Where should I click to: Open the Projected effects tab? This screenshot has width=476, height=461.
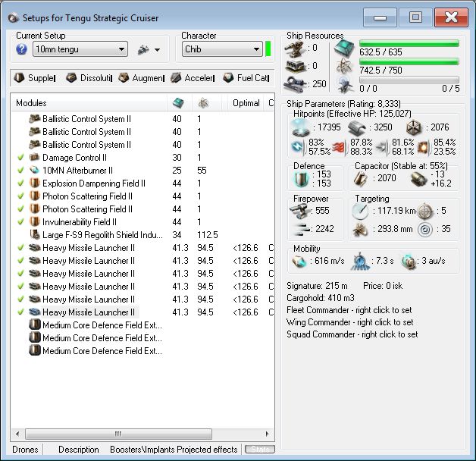208,450
